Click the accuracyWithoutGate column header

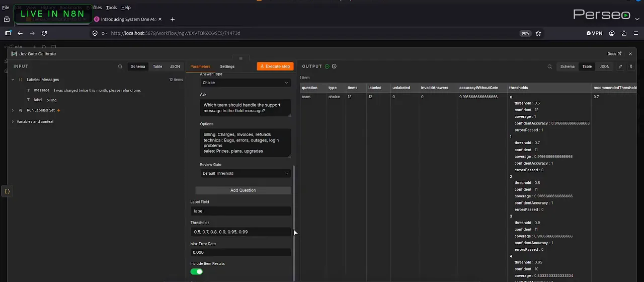478,88
